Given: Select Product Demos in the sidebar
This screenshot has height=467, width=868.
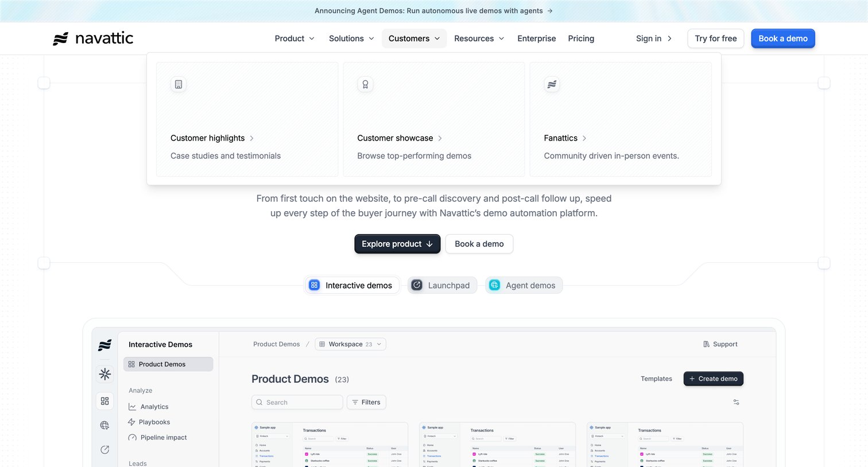Looking at the screenshot, I should coord(168,364).
